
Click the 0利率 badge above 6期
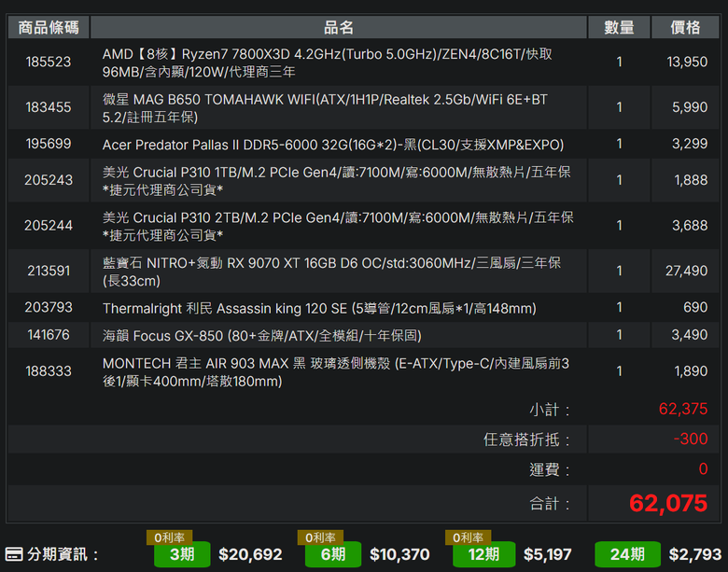[x=320, y=537]
